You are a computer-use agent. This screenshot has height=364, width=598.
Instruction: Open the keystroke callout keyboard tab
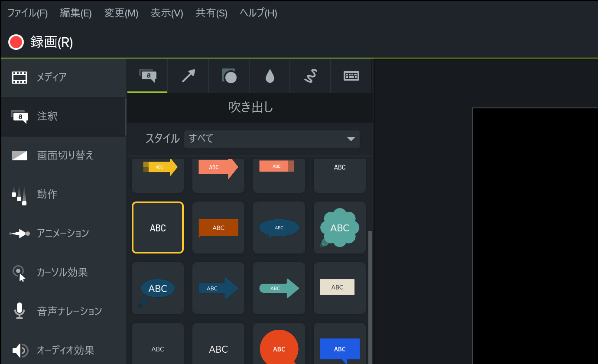[x=351, y=76]
